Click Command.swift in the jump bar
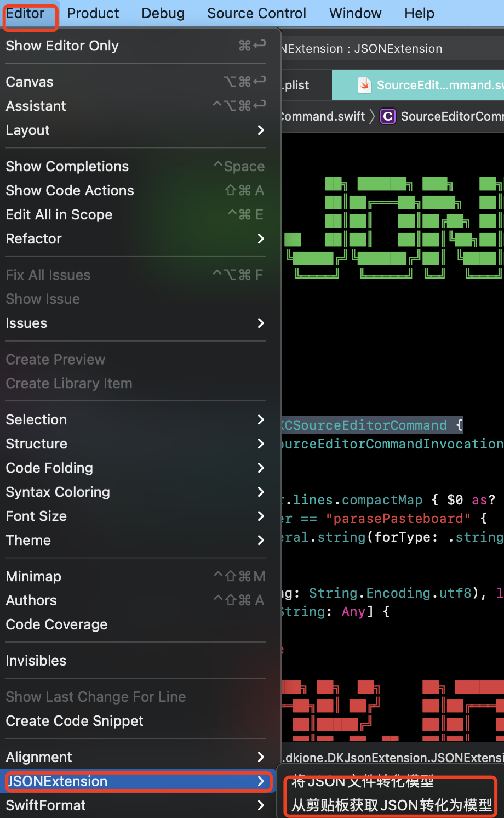This screenshot has height=818, width=504. (x=323, y=116)
